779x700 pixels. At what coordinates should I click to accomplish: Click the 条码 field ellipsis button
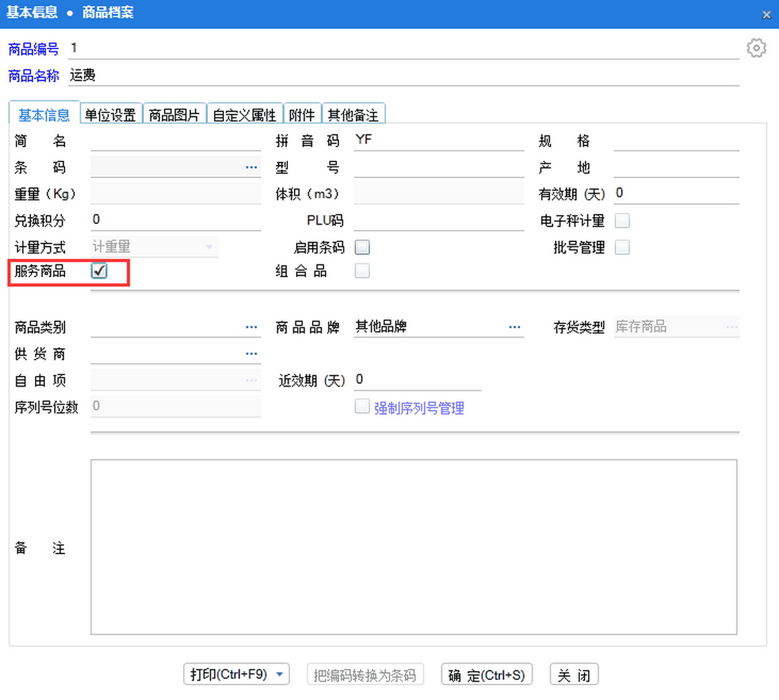tap(251, 167)
